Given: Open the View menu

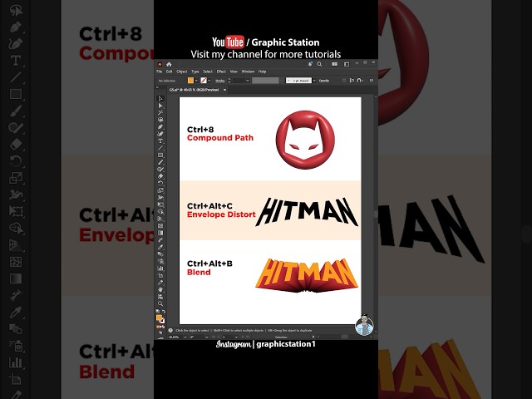Looking at the screenshot, I should [234, 71].
